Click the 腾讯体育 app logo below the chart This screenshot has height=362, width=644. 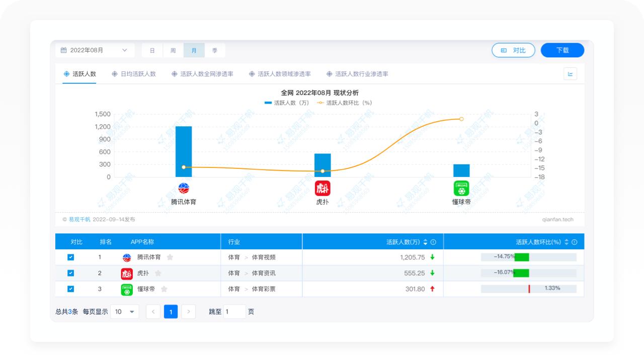click(x=183, y=188)
